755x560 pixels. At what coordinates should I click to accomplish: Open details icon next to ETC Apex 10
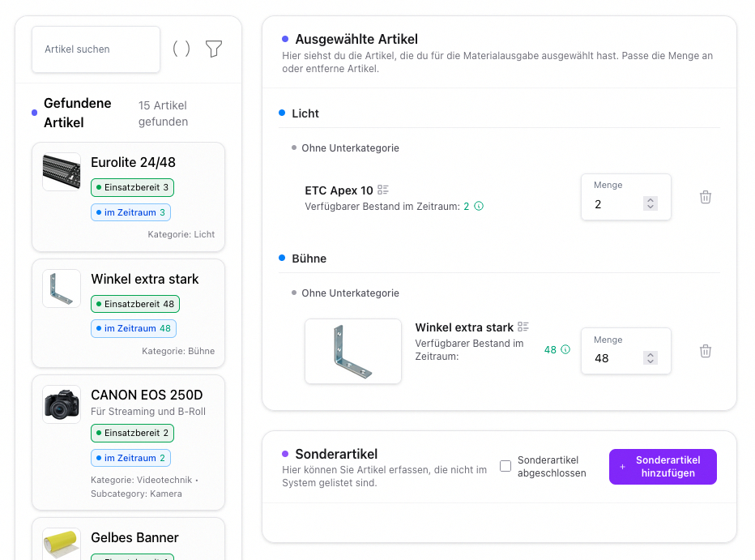[383, 190]
